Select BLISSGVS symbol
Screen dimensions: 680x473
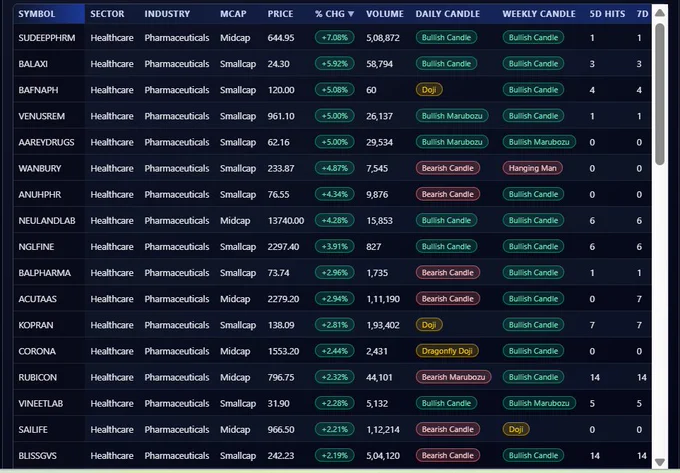pos(38,456)
